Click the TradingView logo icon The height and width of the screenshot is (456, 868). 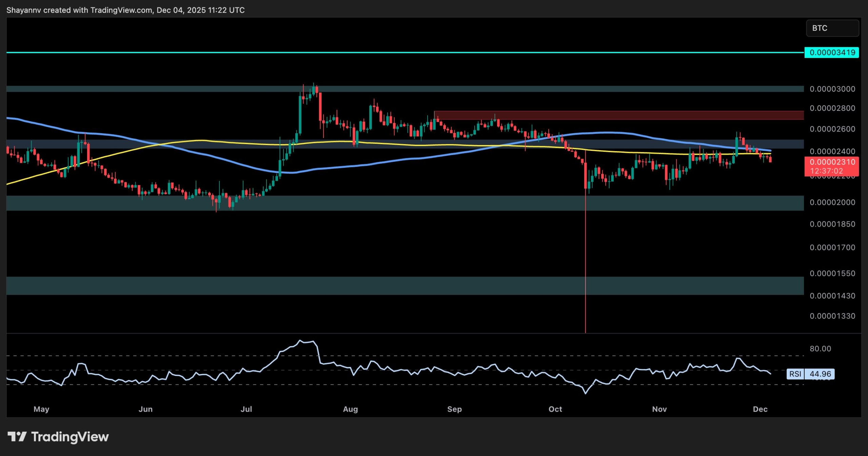coord(17,437)
